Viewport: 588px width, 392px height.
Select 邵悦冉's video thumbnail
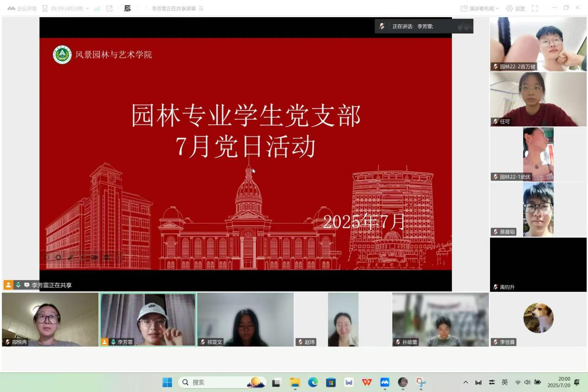coord(50,319)
